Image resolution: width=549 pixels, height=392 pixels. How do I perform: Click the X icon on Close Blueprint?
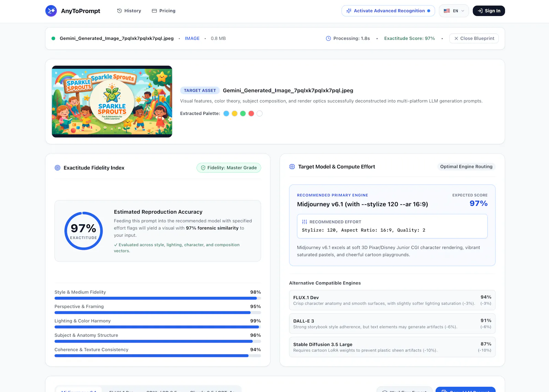(456, 38)
